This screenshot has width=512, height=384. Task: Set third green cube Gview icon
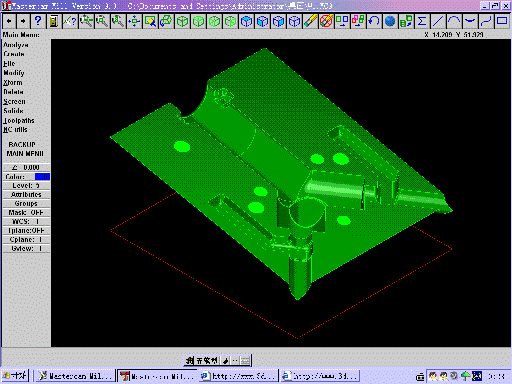pos(214,21)
